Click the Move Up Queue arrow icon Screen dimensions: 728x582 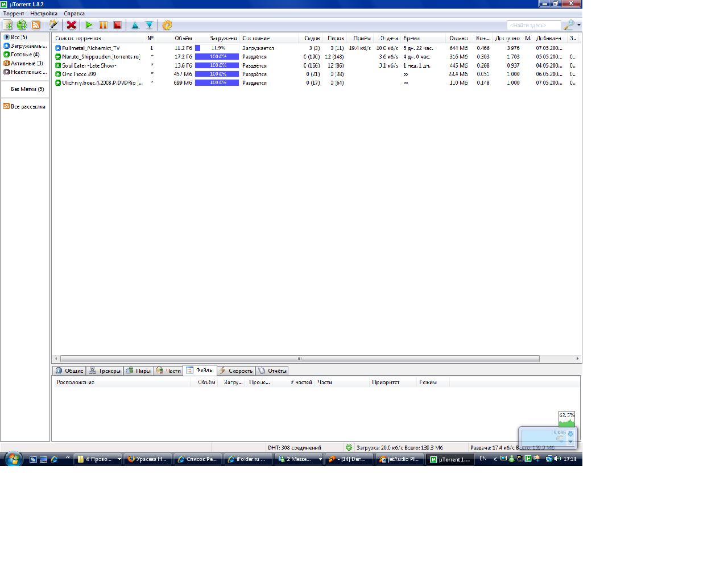[135, 25]
